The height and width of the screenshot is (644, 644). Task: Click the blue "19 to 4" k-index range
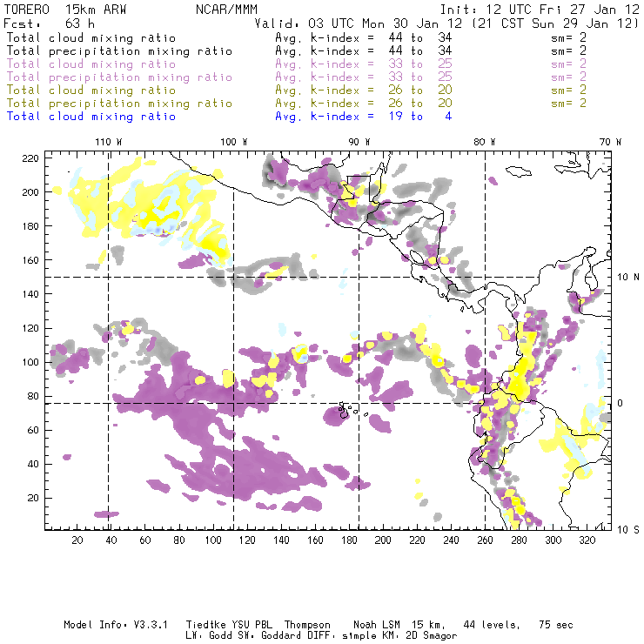click(420, 117)
